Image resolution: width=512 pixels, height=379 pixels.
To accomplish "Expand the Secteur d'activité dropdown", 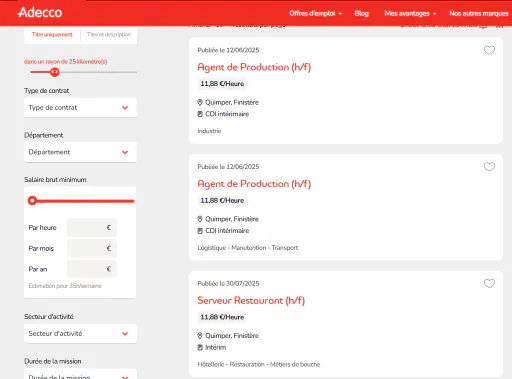I will [80, 334].
